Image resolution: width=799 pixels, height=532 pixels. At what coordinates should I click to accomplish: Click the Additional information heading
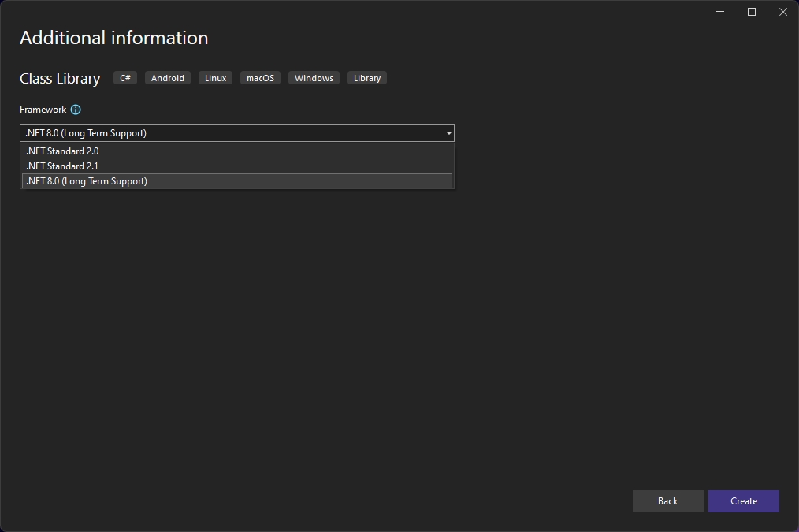114,38
